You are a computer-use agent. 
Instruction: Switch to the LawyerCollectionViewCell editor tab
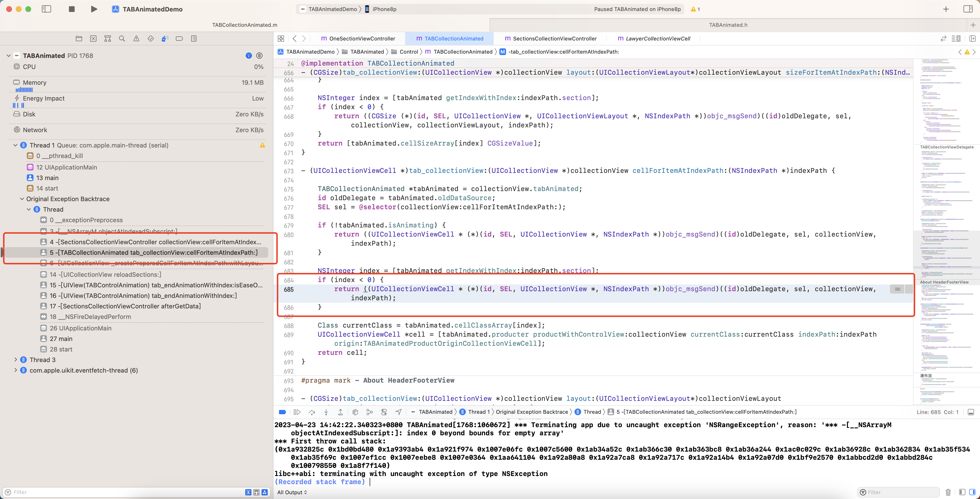coord(657,39)
